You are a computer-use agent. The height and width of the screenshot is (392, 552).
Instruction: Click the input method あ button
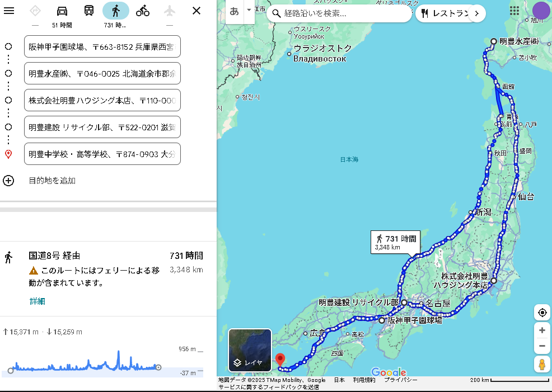pos(234,12)
